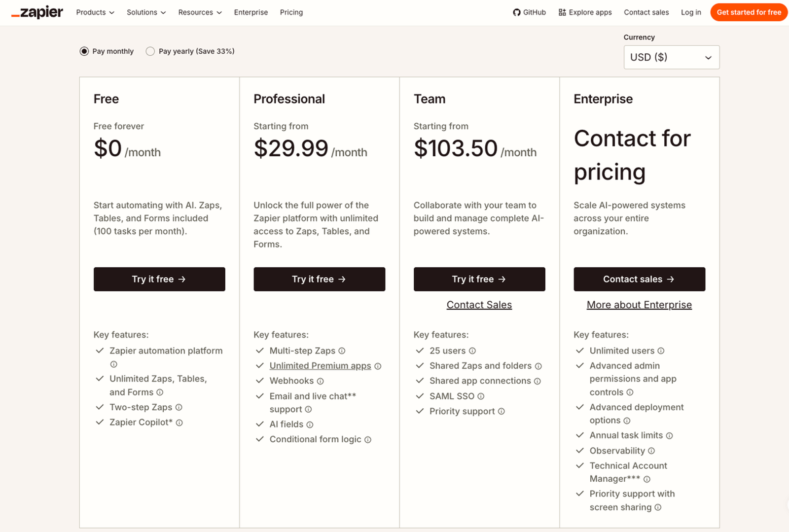
Task: Click Get started for free button
Action: (749, 12)
